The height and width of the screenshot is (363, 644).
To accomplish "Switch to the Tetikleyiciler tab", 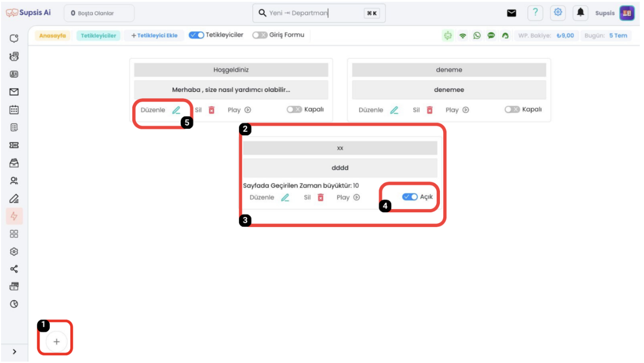I will 98,36.
